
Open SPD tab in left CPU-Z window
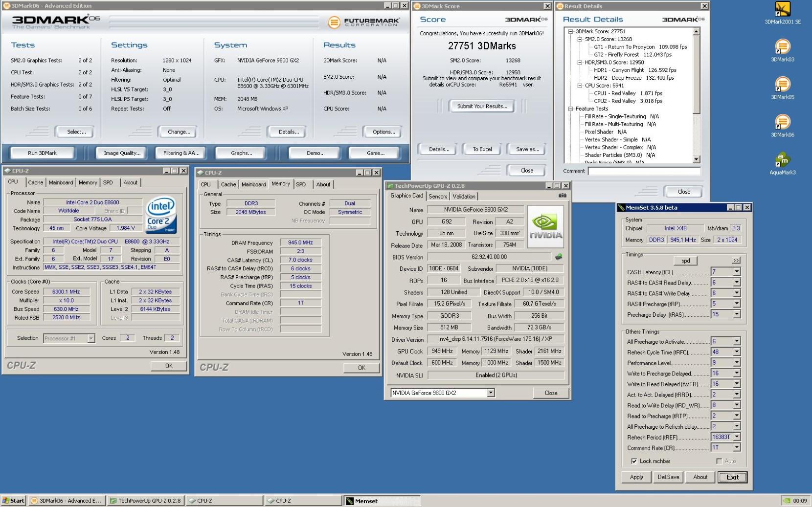tap(108, 182)
